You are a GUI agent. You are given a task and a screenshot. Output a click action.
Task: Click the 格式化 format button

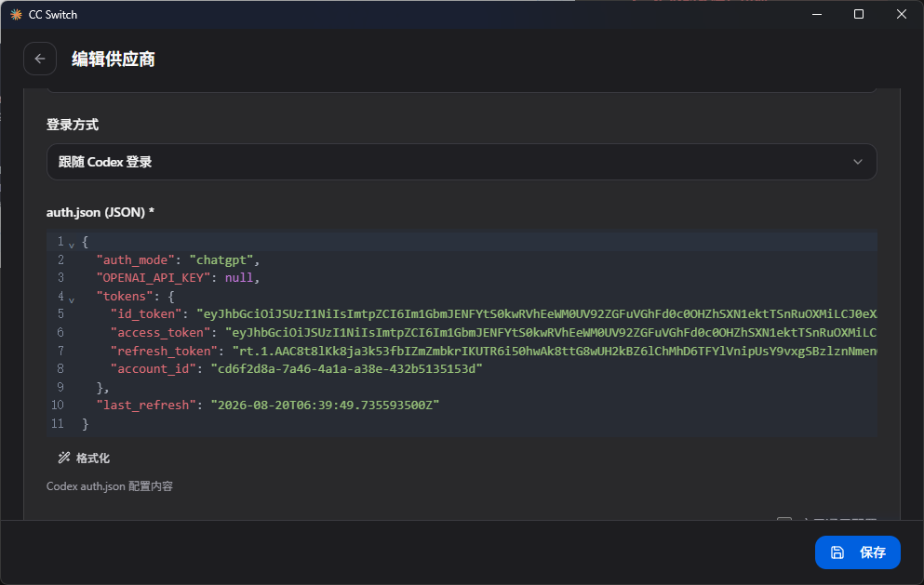click(84, 459)
